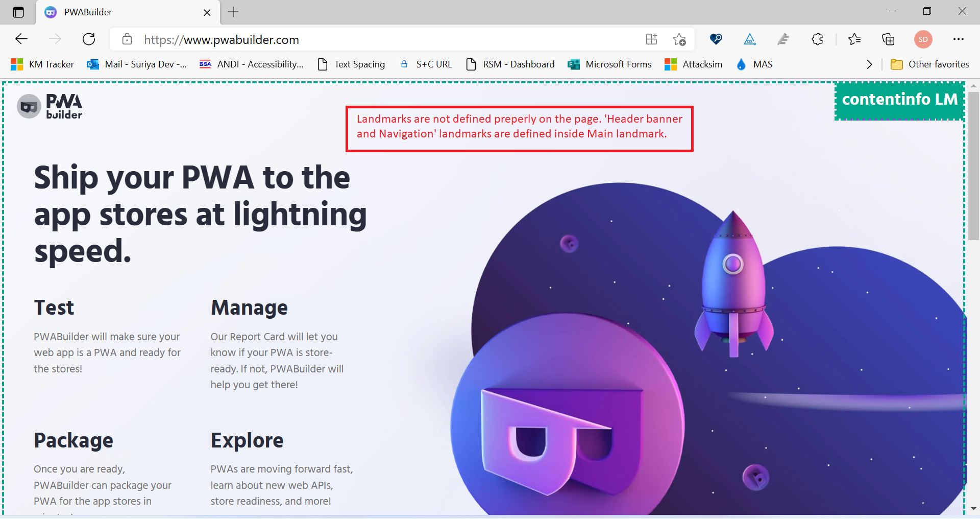980x519 pixels.
Task: Open the Favorites list star icon
Action: 854,39
